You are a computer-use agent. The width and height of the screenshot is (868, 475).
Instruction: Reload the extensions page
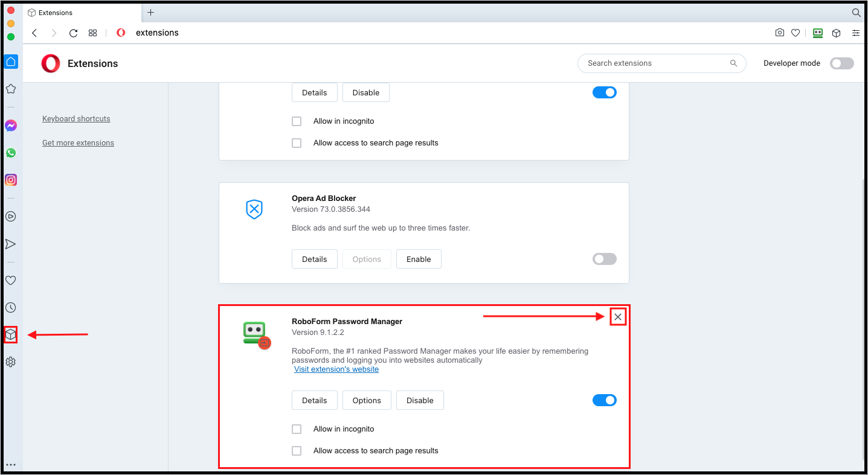(73, 33)
